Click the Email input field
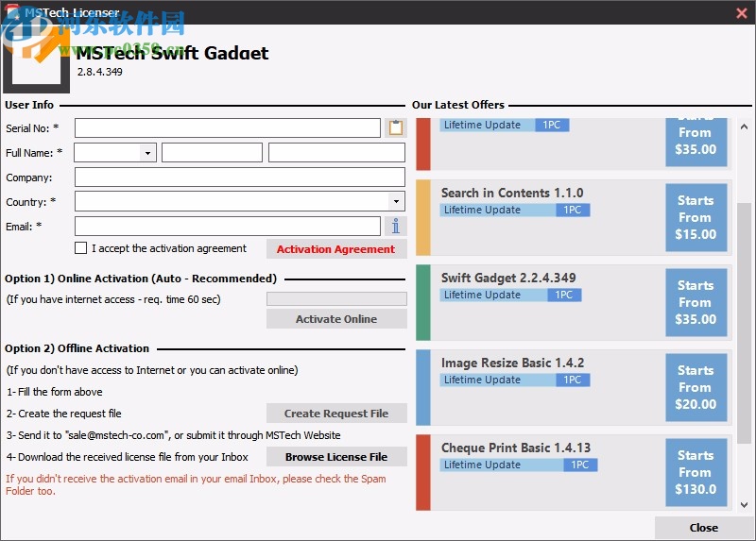 tap(228, 226)
